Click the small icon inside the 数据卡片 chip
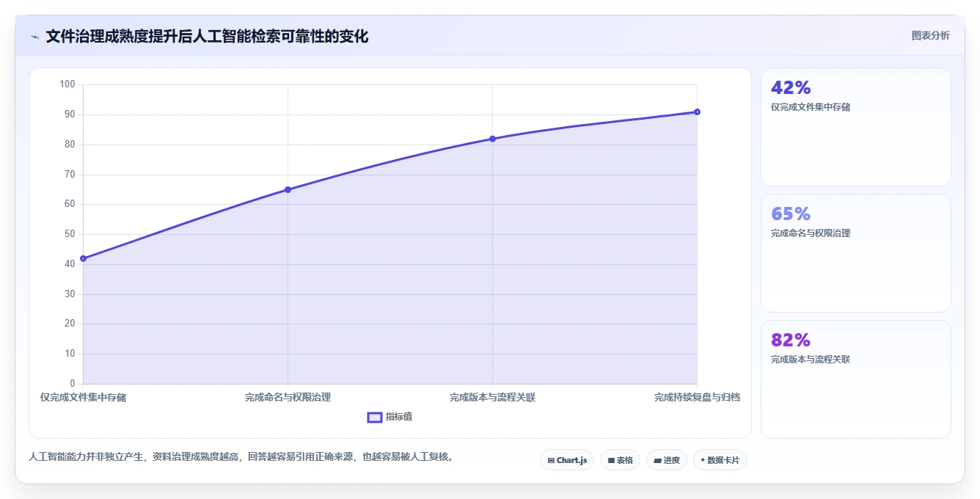This screenshot has width=980, height=499. (703, 460)
